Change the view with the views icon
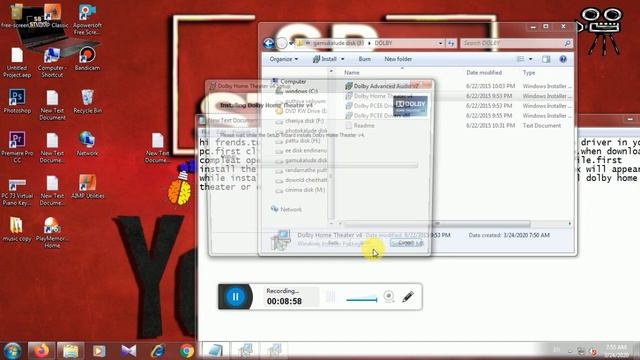 (520, 59)
